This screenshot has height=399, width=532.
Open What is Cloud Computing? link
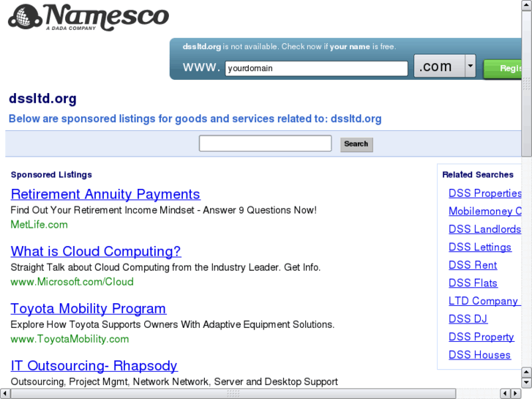tap(96, 251)
